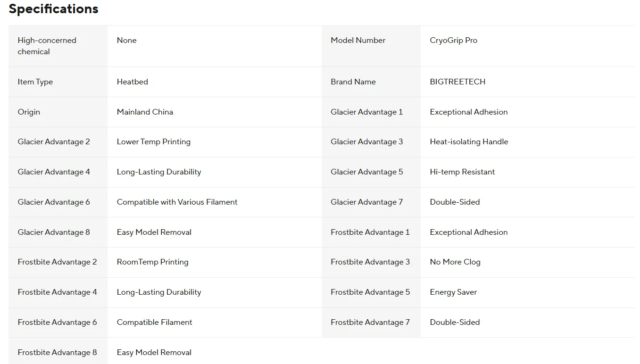Click RoomTemp Printing value
Image resolution: width=640 pixels, height=364 pixels.
pyautogui.click(x=152, y=262)
